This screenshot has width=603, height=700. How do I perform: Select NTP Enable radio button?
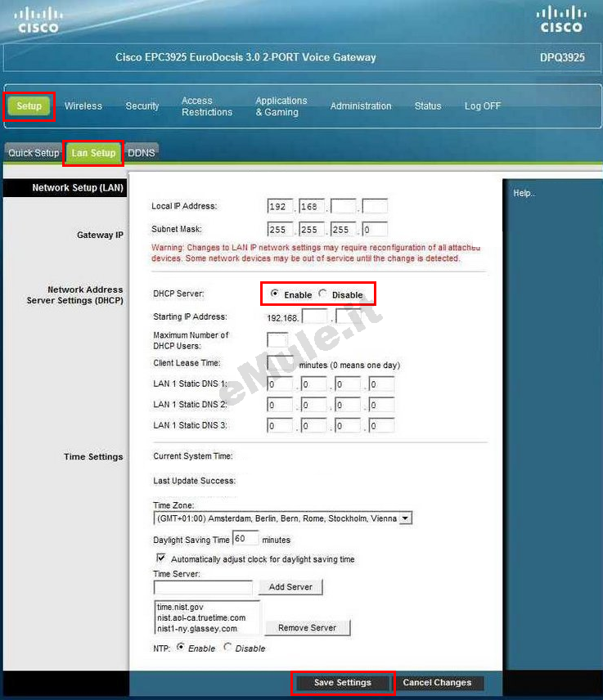coord(181,647)
